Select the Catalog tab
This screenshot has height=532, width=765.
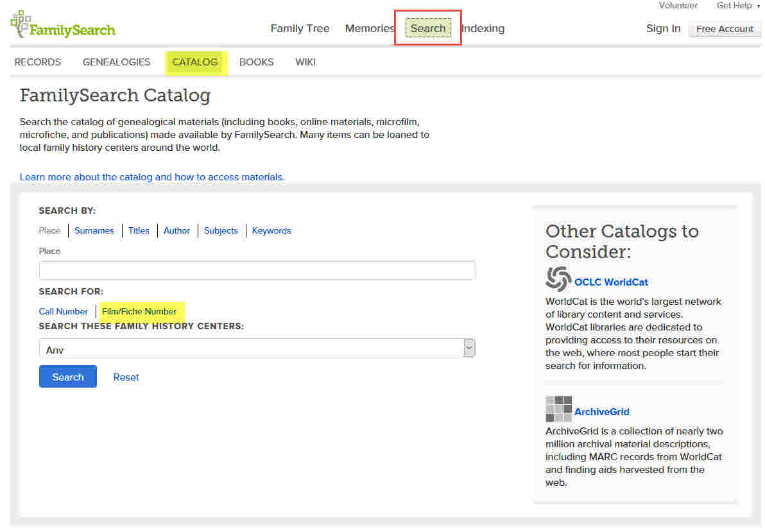(x=195, y=62)
